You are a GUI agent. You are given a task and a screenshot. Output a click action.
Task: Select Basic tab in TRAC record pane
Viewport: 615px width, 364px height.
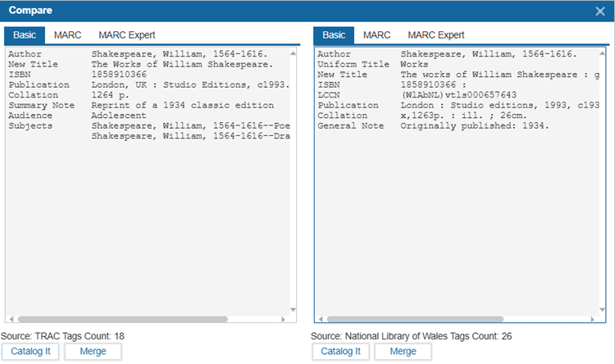point(25,35)
